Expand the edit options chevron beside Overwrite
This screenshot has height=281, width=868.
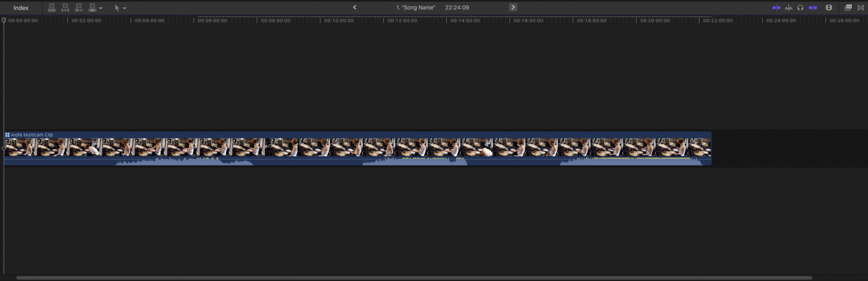[100, 8]
